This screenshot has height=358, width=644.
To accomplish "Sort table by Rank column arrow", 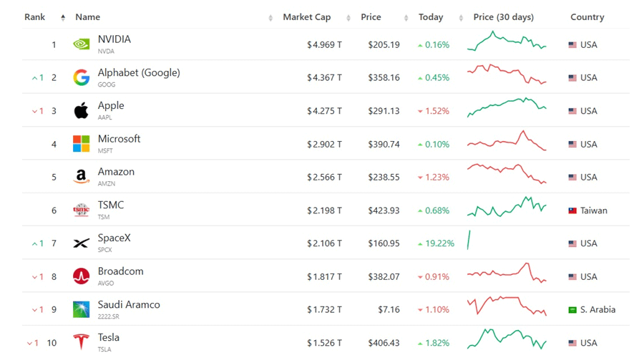I will tap(63, 17).
